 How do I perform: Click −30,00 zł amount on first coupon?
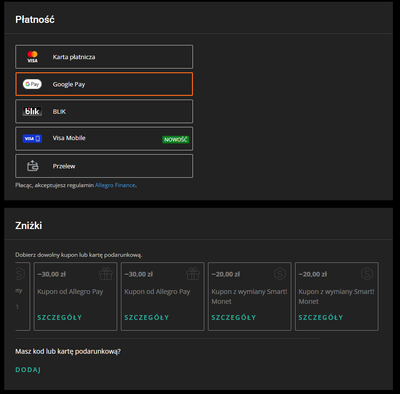(52, 274)
